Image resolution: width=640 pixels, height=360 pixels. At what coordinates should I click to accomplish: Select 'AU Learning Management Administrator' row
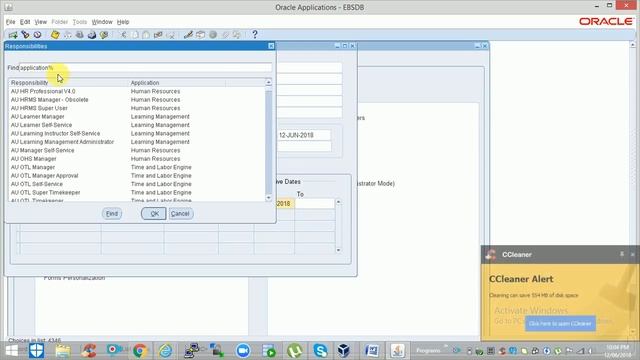point(137,142)
